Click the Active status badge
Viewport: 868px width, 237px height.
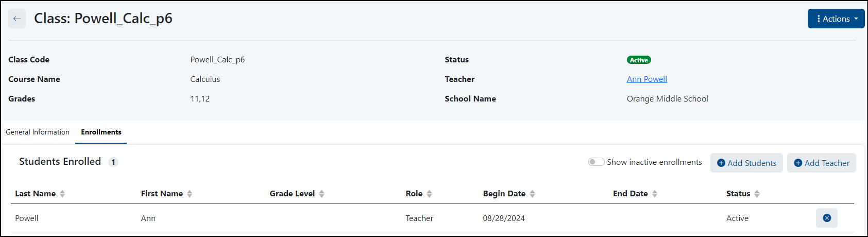coord(639,60)
